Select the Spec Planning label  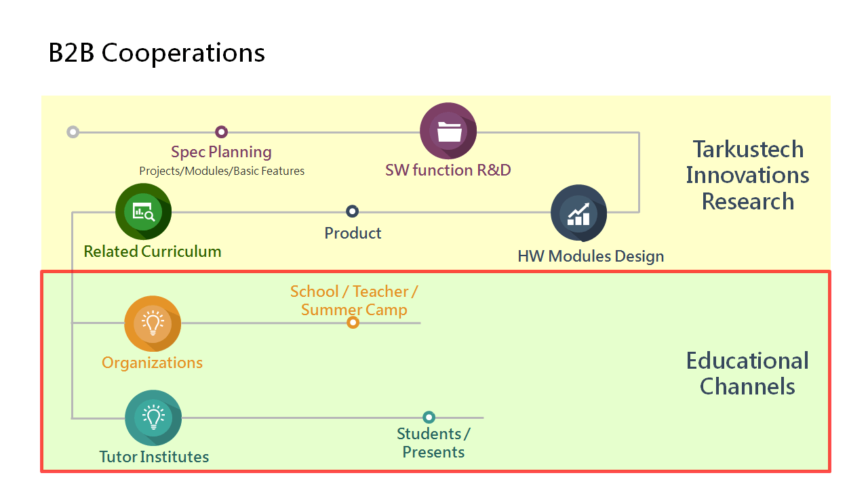(221, 152)
